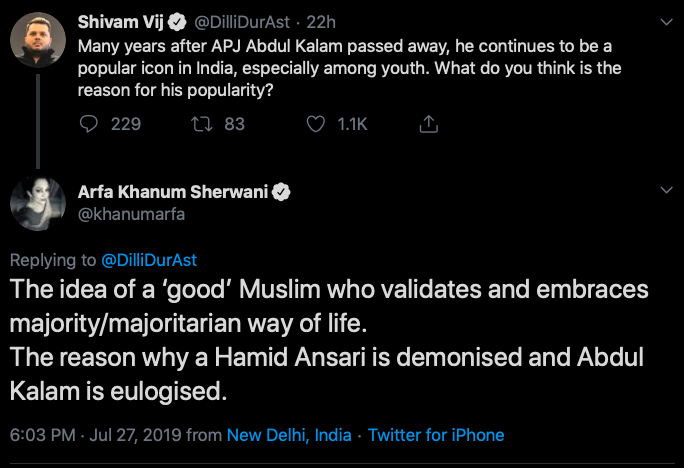Click the Shivam Vij display name
The image size is (684, 468).
[x=112, y=20]
